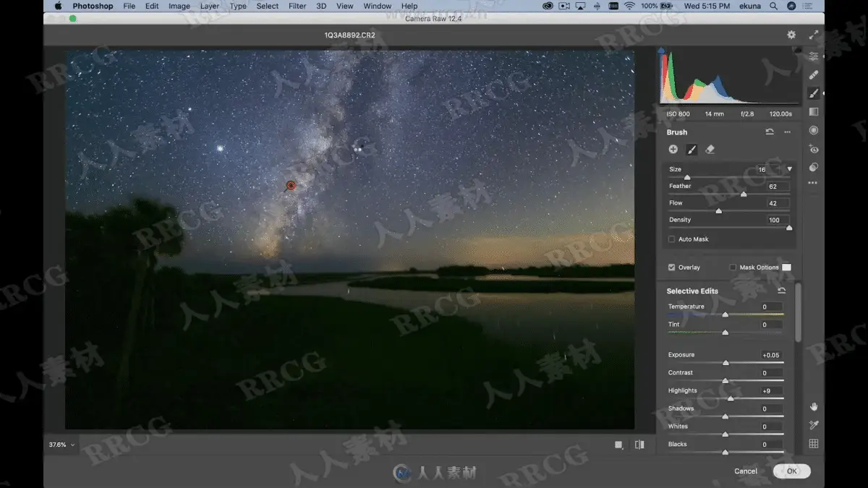Toggle shadow clipping warning on histogram
The image size is (868, 488).
[661, 51]
